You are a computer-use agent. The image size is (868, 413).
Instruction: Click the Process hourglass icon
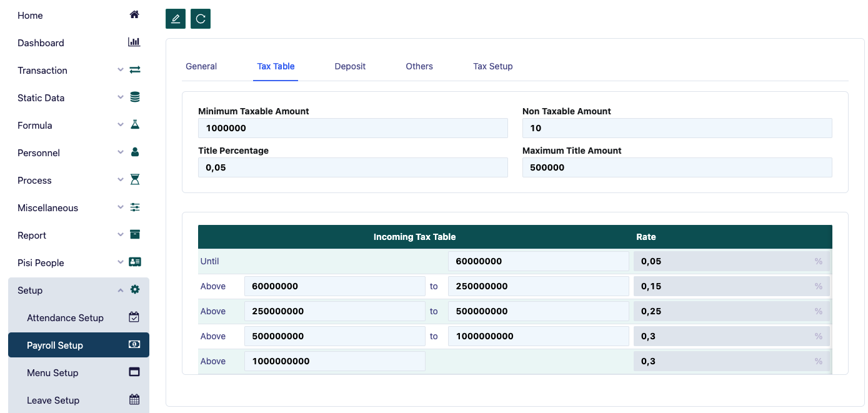(x=134, y=180)
